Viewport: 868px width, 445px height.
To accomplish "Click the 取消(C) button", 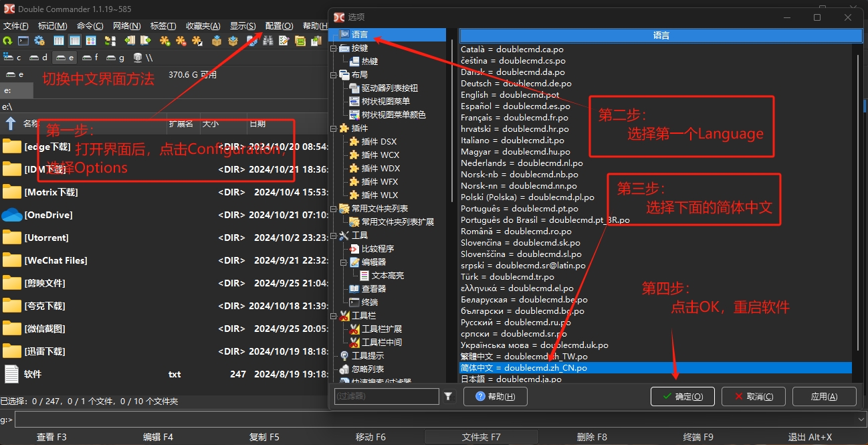I will point(754,396).
